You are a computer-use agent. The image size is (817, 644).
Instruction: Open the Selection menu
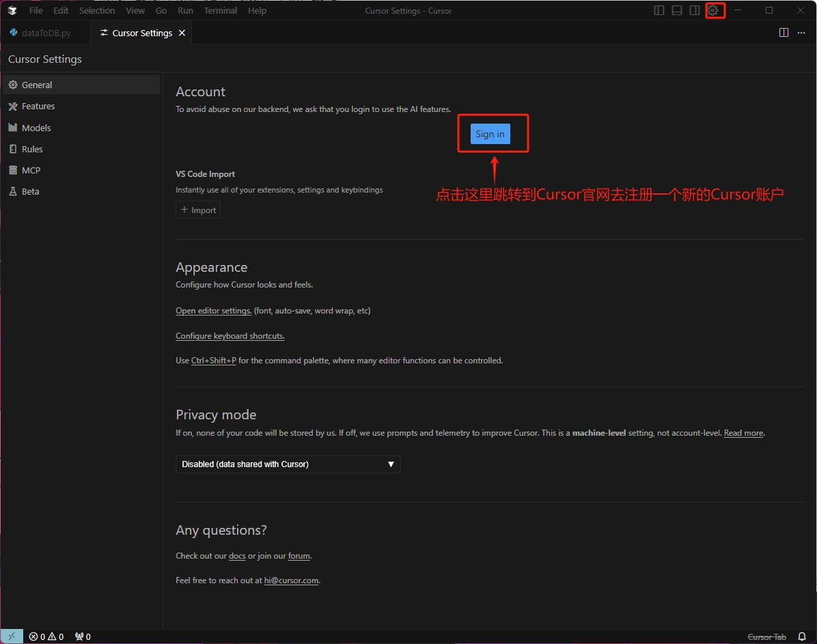click(x=97, y=10)
